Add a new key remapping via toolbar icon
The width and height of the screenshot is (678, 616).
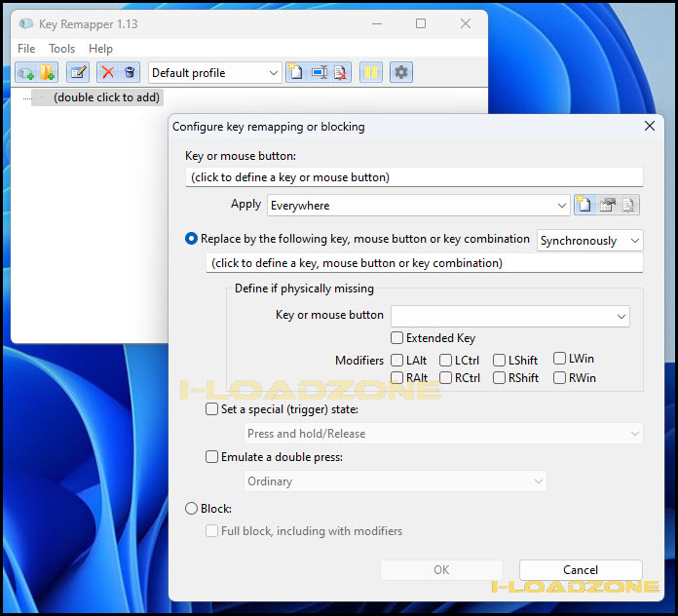click(x=26, y=72)
